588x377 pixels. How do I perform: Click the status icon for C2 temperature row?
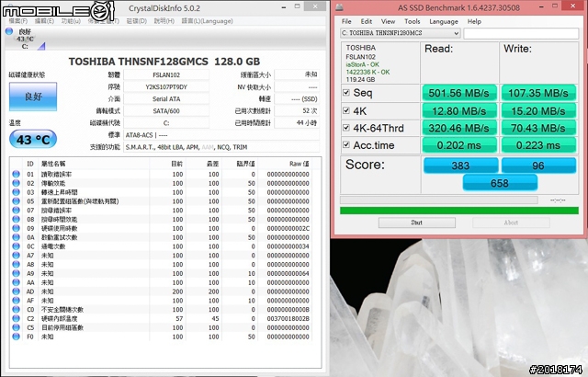16,318
